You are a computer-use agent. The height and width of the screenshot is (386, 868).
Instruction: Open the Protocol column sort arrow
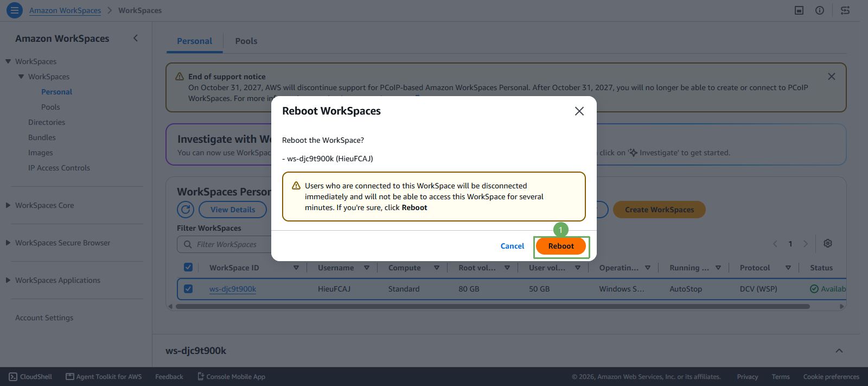tap(788, 268)
